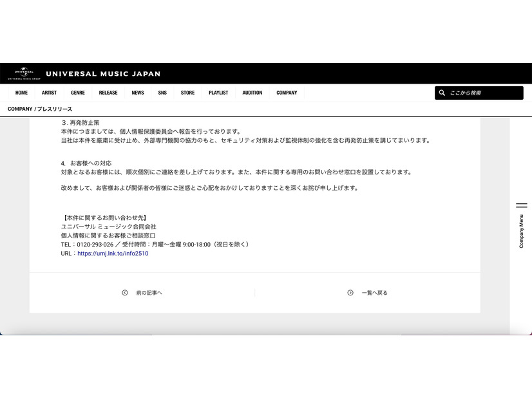Click the Universal Music globe logo
Screen dimensions: 532x399
point(24,73)
